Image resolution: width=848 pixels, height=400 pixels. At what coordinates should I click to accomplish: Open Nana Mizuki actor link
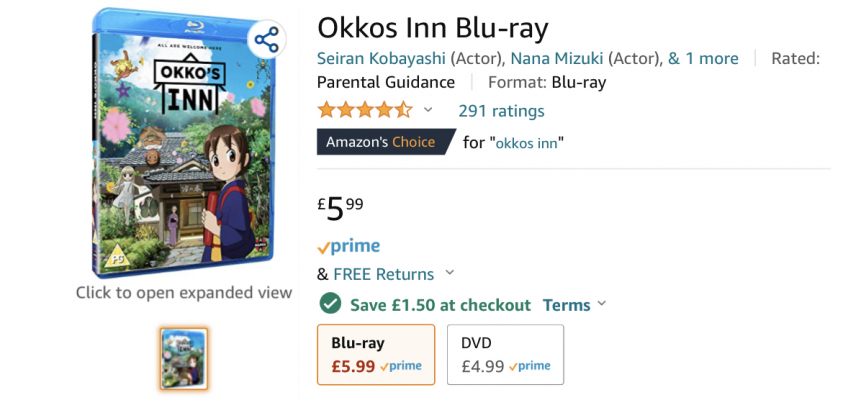(x=556, y=58)
